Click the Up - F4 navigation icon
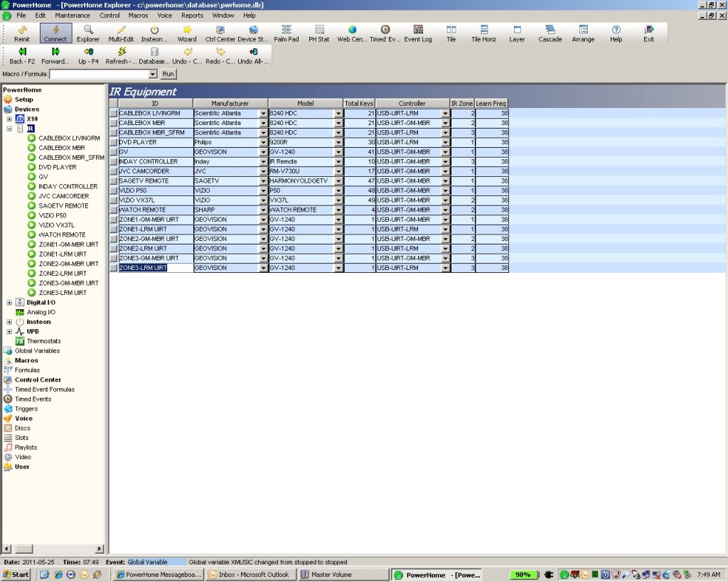Screen dimensions: 728x582 88,55
